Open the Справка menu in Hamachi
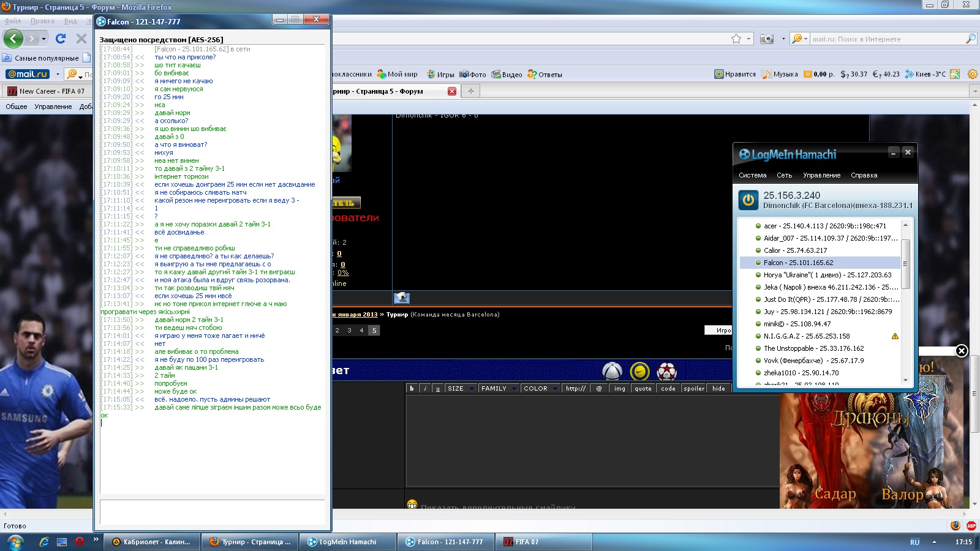The height and width of the screenshot is (551, 980). click(x=864, y=175)
